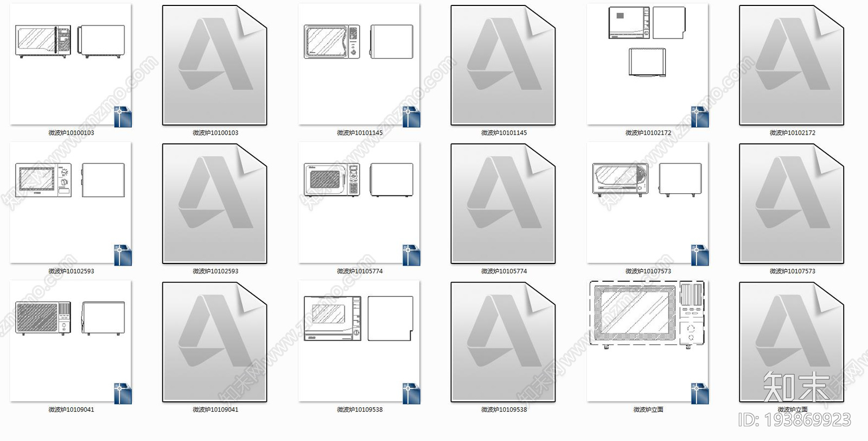Click the 微波炉10105774 label under the Autodesk icon
The height and width of the screenshot is (441, 868).
tap(504, 271)
